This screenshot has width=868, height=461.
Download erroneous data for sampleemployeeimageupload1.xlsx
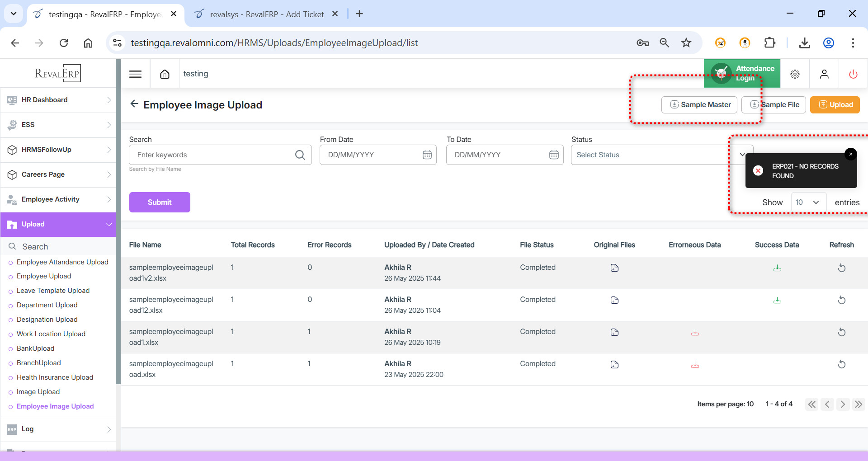pos(695,333)
